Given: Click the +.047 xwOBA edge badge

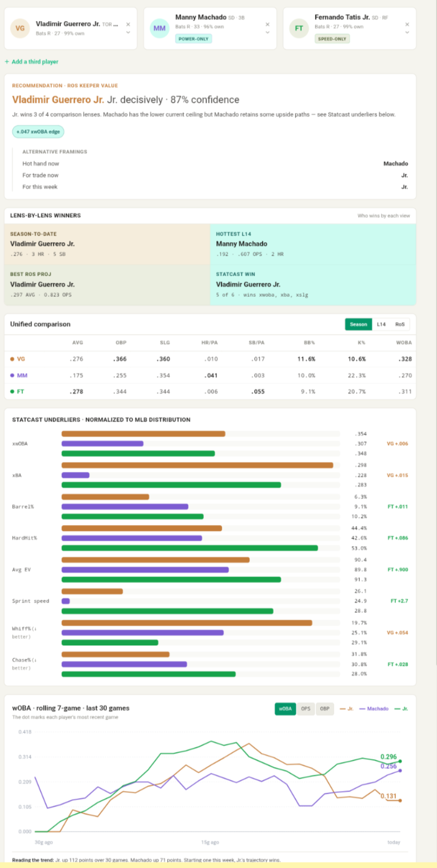Looking at the screenshot, I should point(38,132).
